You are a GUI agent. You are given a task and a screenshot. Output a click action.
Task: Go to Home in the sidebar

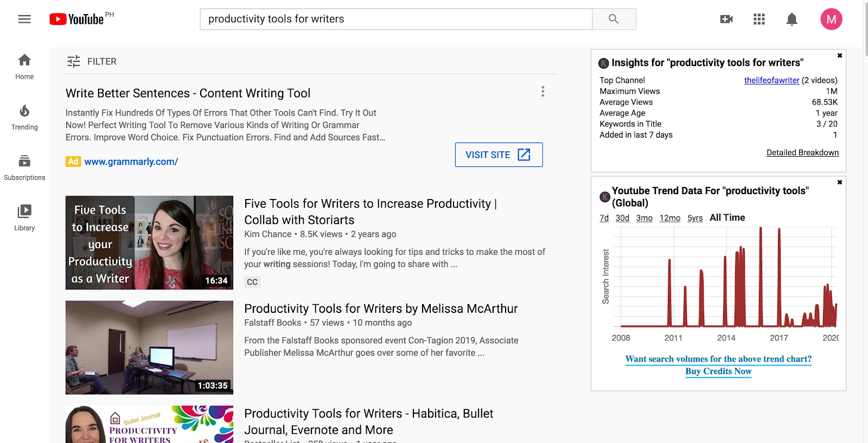pyautogui.click(x=24, y=67)
